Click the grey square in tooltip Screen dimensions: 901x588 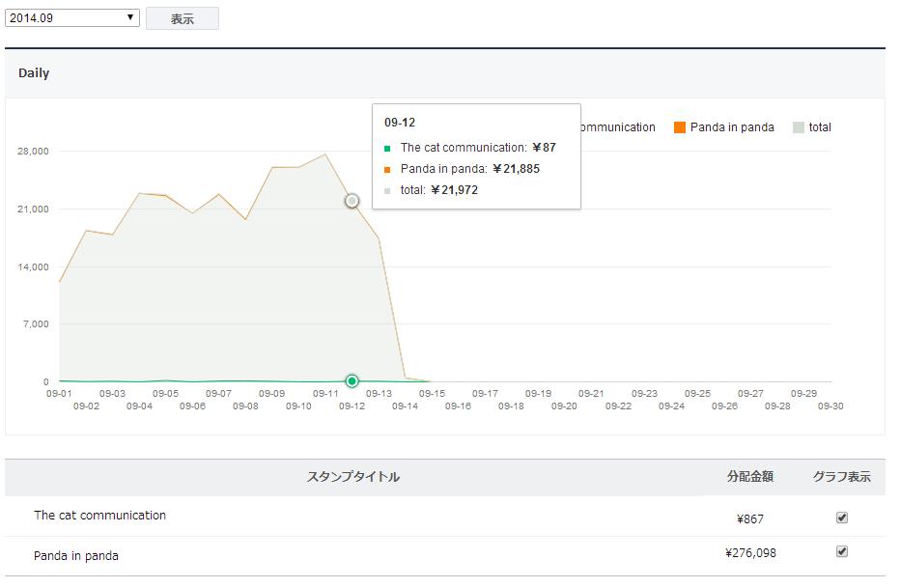coord(387,191)
